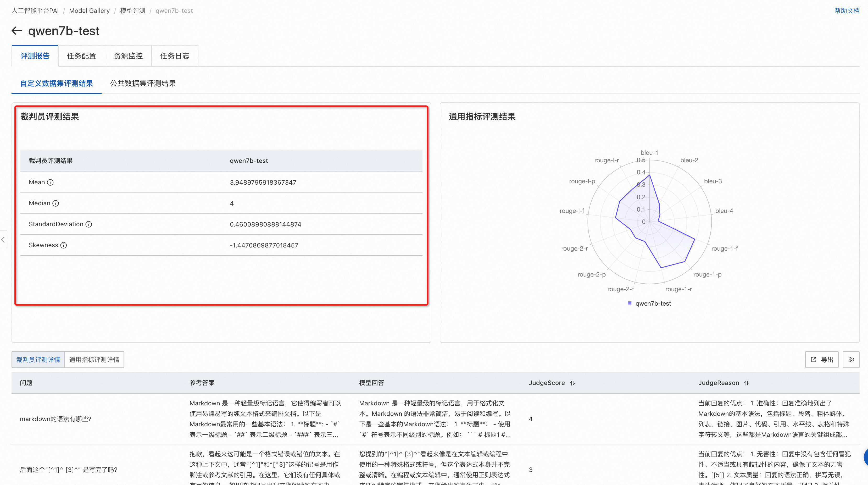Click the rouge-2-p radar axis label

point(592,274)
